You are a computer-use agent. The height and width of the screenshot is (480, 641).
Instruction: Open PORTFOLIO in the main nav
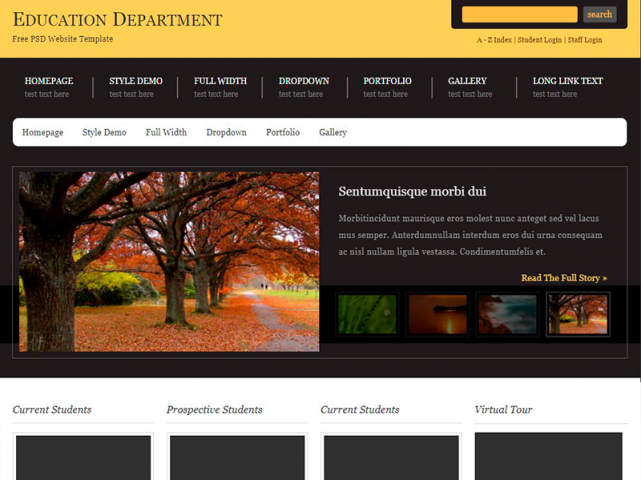pos(387,81)
